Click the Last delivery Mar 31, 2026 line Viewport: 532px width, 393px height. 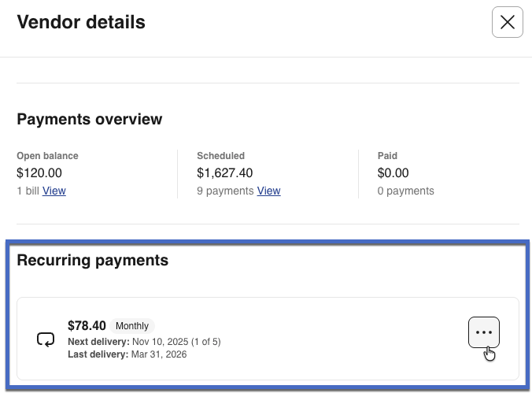(x=127, y=354)
